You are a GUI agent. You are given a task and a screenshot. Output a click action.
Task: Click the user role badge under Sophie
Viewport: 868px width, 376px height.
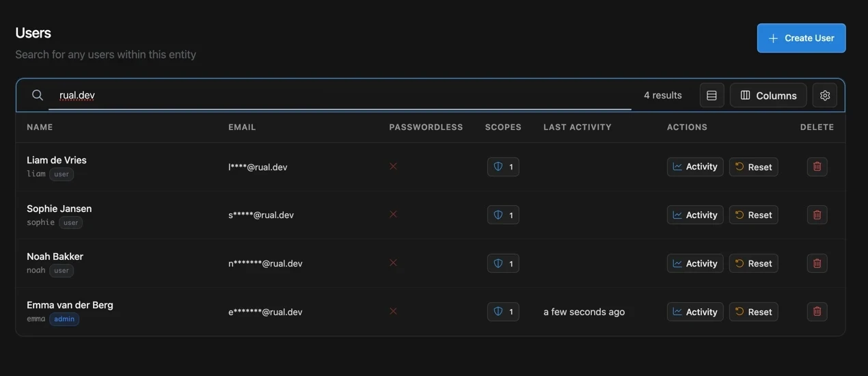click(x=70, y=223)
